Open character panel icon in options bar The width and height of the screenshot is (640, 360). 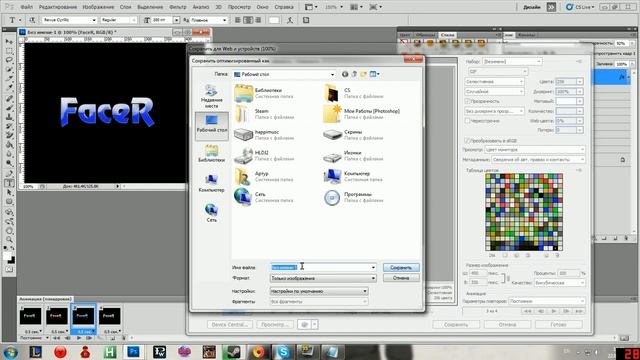(306, 20)
